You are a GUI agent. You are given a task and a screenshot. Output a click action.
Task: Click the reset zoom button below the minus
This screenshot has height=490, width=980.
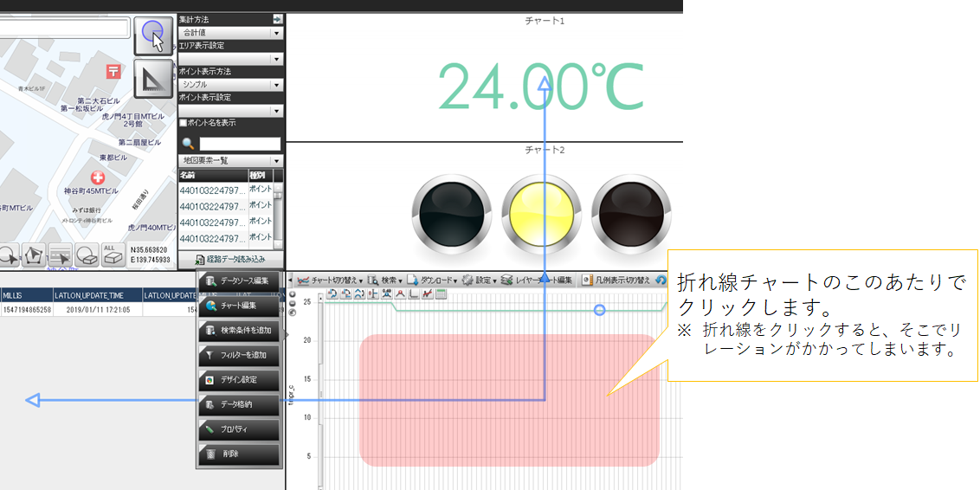point(293,313)
